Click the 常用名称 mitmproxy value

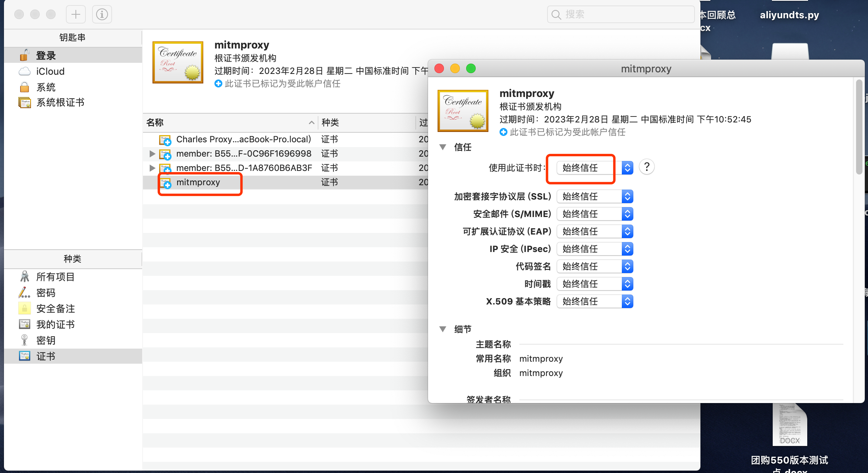pyautogui.click(x=541, y=359)
